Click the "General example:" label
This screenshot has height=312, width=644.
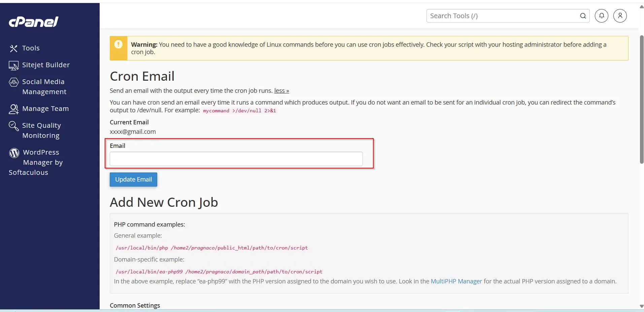(x=138, y=236)
